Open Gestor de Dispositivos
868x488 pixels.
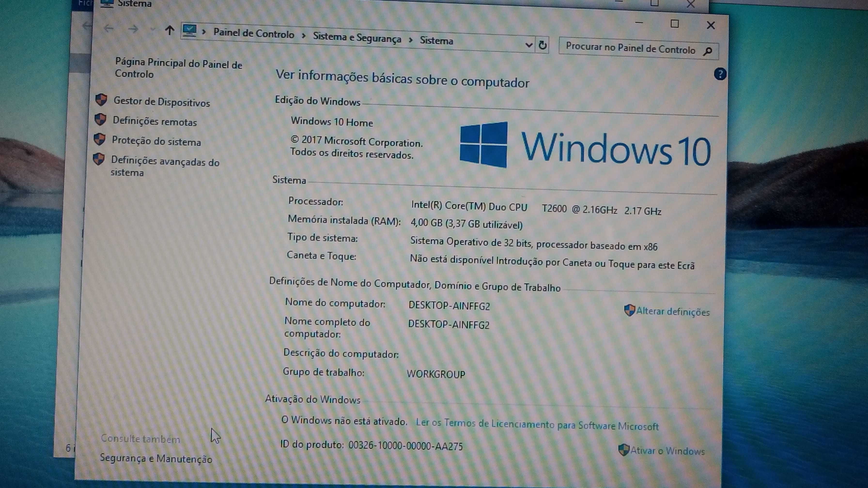coord(162,102)
